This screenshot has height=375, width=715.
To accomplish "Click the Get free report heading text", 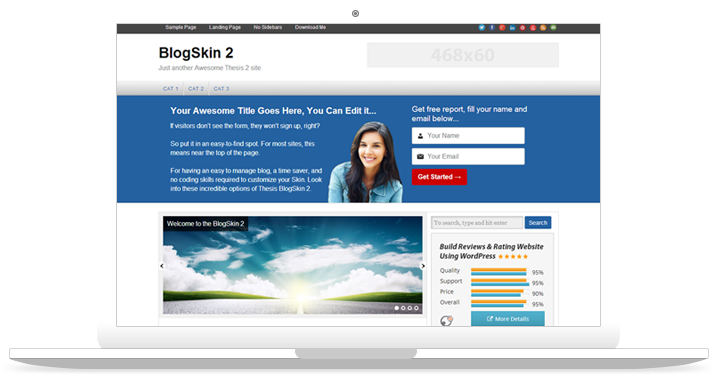I will (x=469, y=114).
